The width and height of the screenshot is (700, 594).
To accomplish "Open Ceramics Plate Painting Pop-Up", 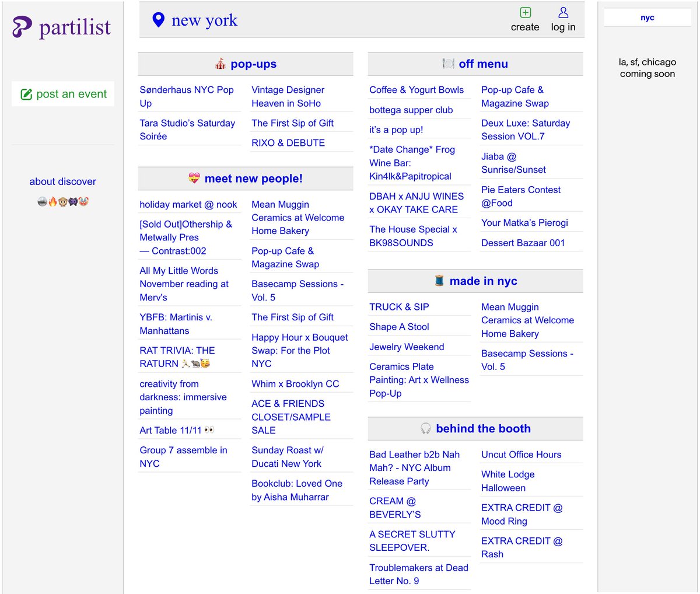I will 419,380.
